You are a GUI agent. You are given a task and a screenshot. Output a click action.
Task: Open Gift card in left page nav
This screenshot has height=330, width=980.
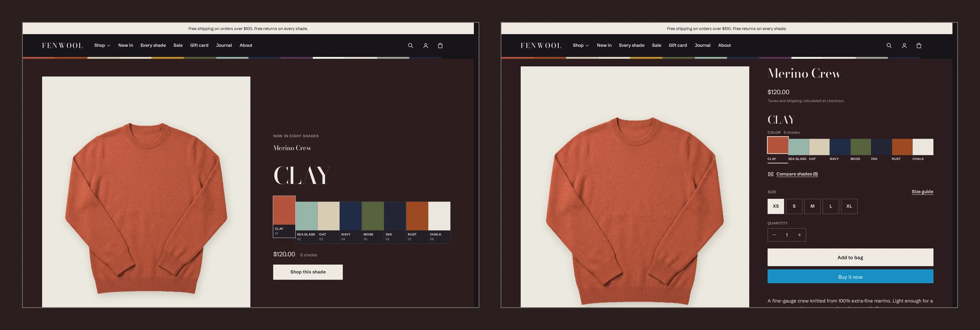(x=199, y=45)
